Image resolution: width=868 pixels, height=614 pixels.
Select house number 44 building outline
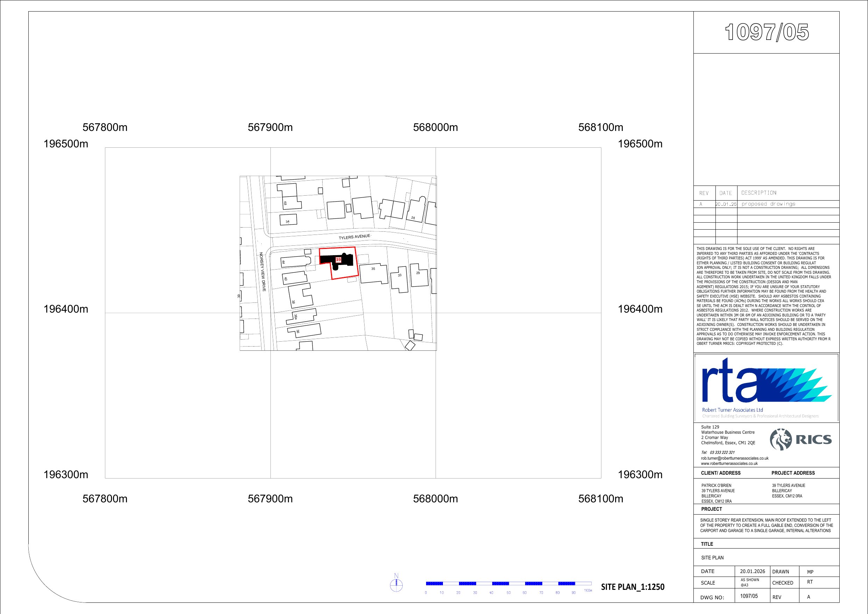295,261
